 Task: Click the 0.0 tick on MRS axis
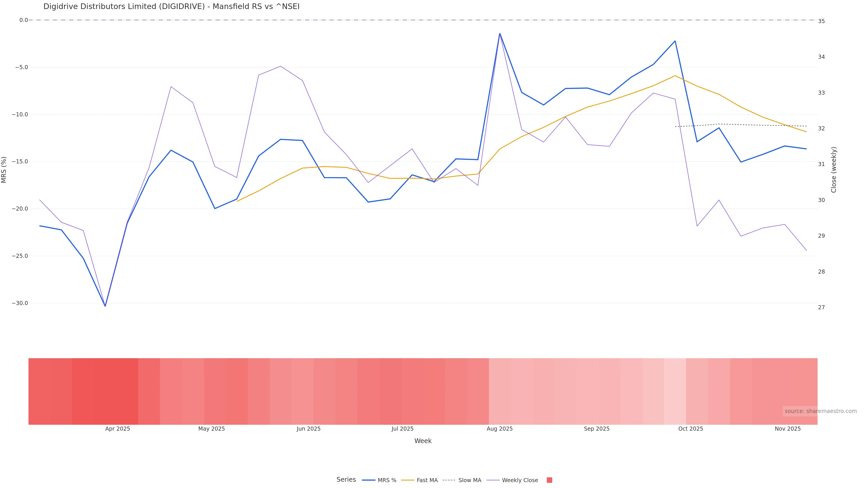[x=24, y=20]
